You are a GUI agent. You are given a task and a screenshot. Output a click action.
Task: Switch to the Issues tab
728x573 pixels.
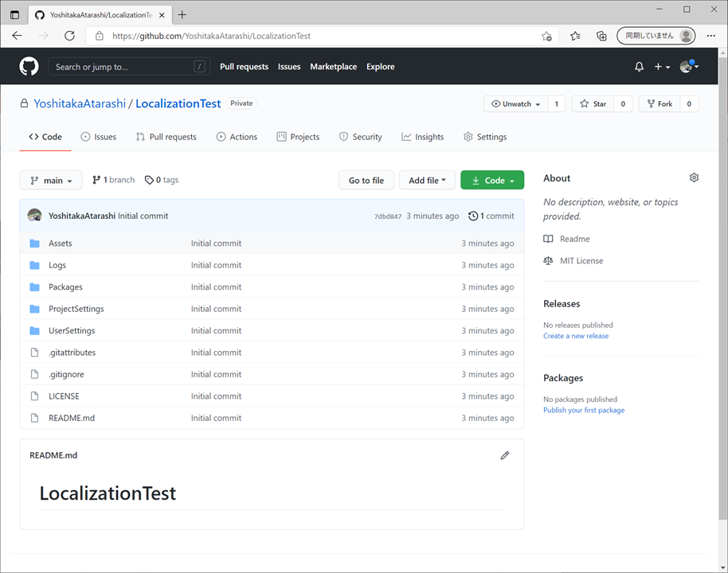tap(99, 137)
